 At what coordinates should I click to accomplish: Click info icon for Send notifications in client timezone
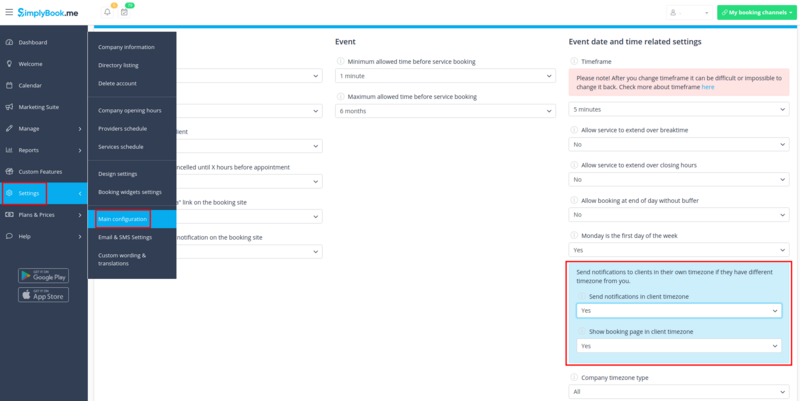[581, 296]
